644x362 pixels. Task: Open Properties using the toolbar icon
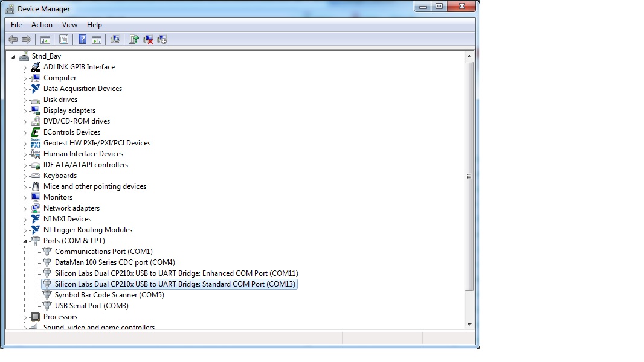[x=64, y=39]
